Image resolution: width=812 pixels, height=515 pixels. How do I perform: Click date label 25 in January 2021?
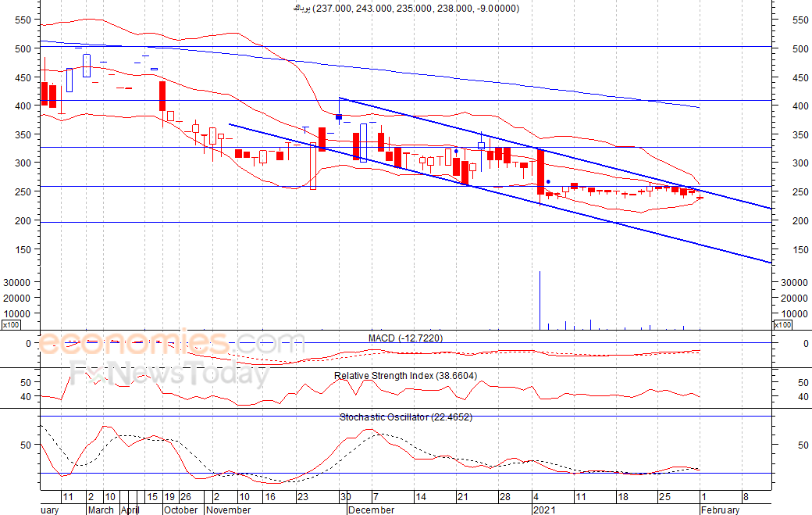(x=664, y=497)
